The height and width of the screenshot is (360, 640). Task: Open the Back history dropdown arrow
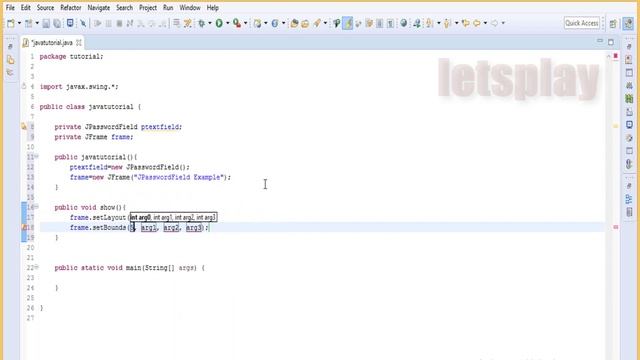click(x=485, y=23)
